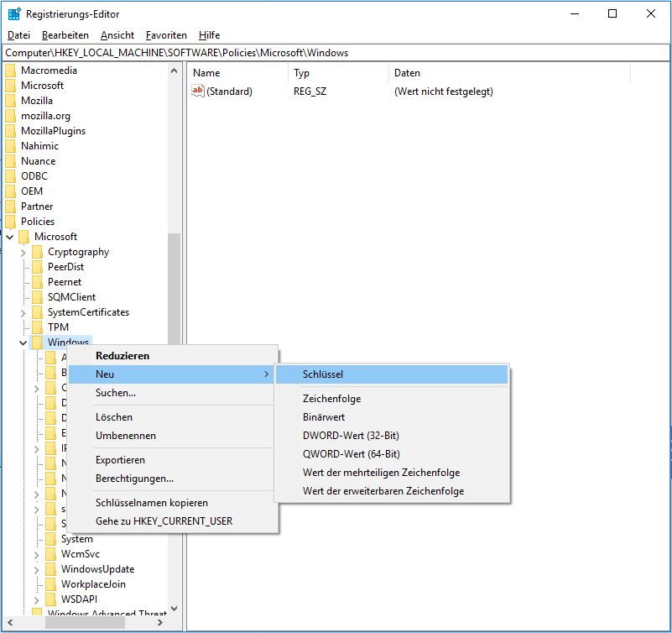Select the MozillaPlugins tree item
Viewport: 672px width, 633px height.
pos(53,131)
